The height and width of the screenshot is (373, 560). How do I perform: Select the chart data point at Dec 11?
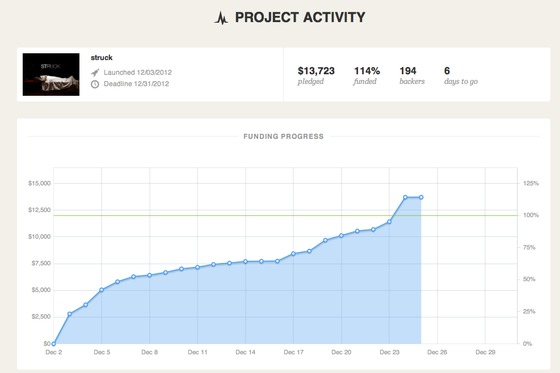point(198,267)
